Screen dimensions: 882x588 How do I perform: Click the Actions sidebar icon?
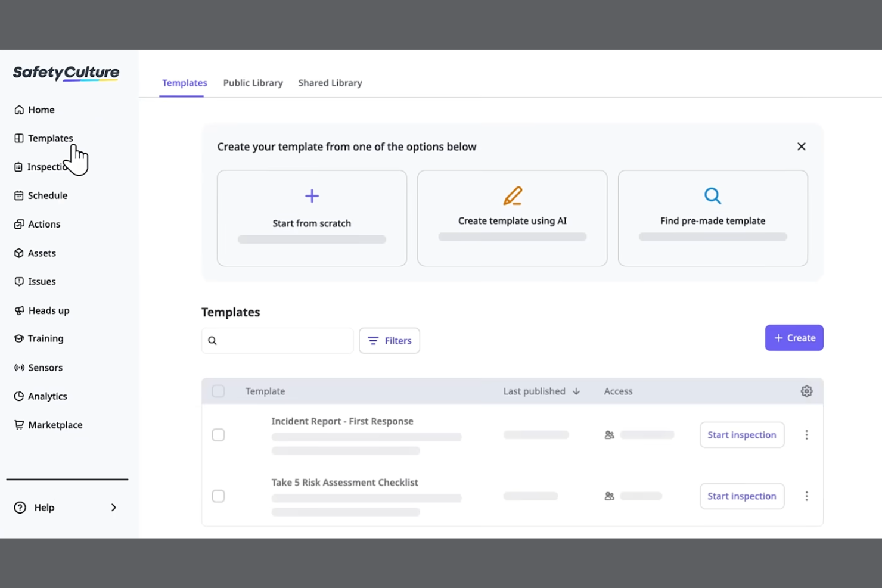18,224
